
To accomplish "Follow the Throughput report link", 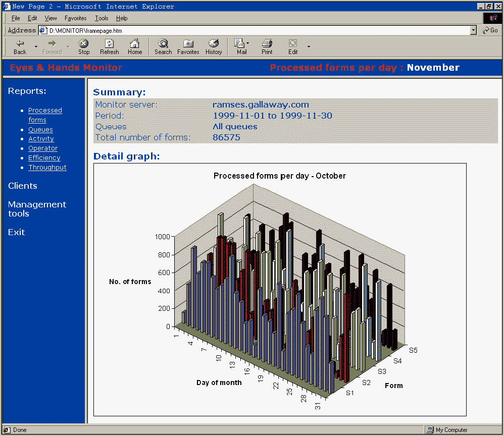I will point(47,168).
